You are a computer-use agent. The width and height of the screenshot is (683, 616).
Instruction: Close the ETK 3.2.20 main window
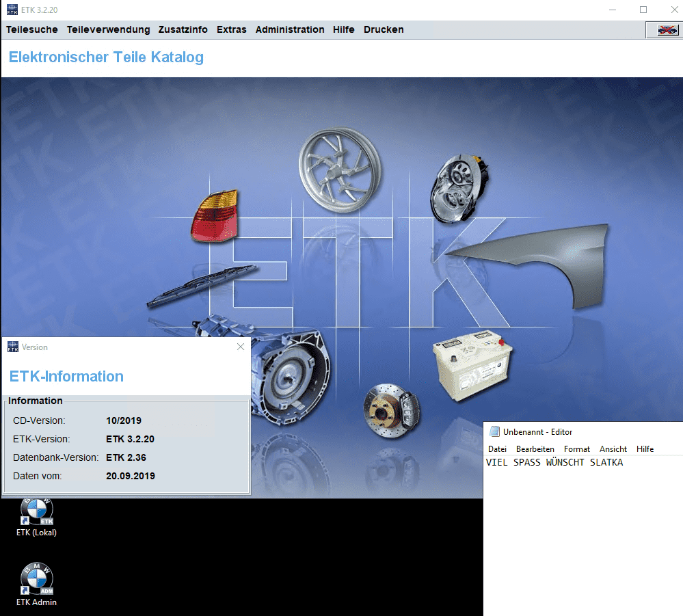[674, 10]
